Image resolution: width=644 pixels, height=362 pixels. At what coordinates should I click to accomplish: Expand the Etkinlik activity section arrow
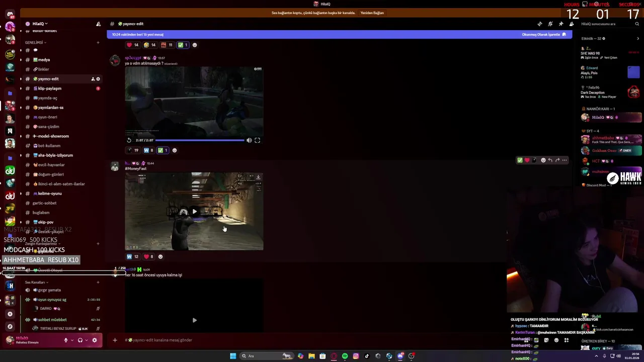638,39
